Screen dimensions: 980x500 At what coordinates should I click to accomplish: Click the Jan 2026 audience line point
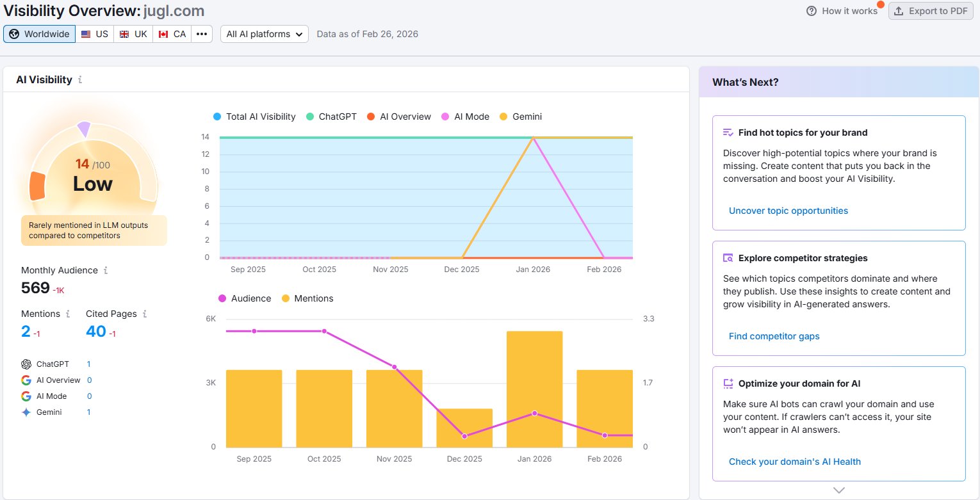[534, 414]
